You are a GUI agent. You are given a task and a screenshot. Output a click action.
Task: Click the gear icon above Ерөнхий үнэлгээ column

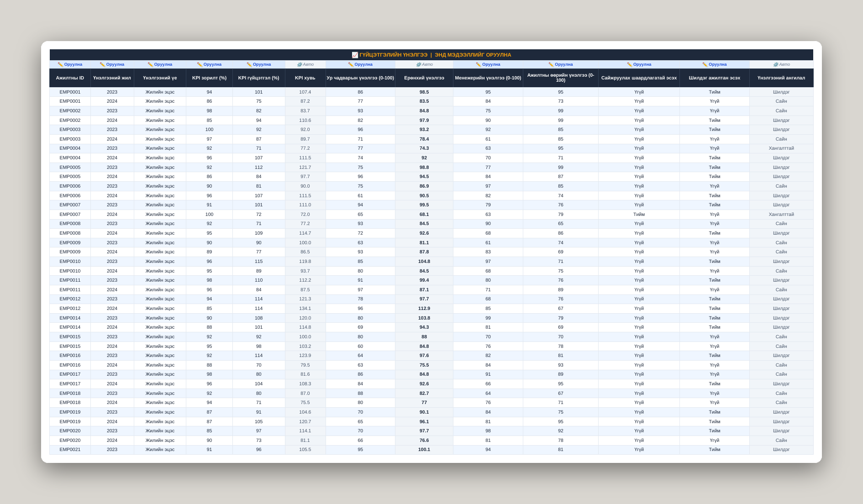pyautogui.click(x=419, y=65)
